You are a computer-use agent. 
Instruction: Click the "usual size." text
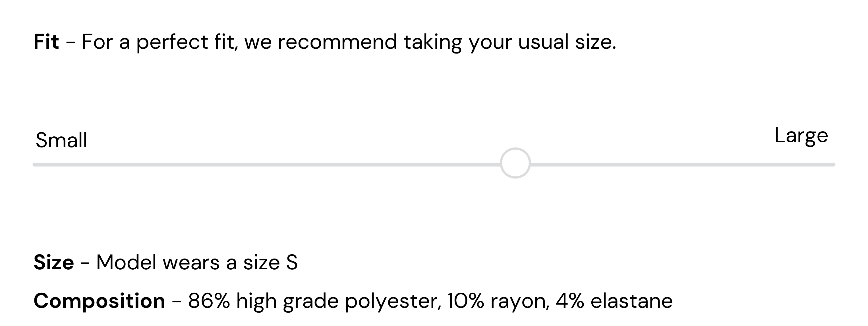coord(567,42)
